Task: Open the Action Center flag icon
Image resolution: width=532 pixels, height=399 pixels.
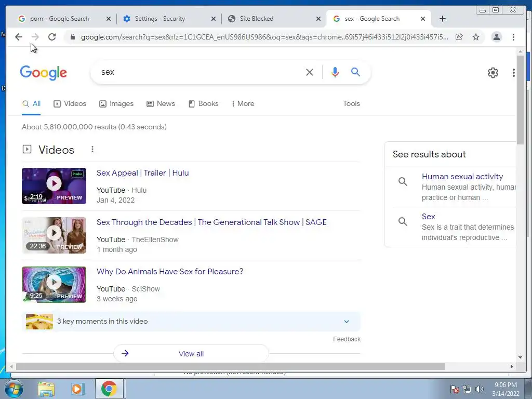Action: (455, 389)
